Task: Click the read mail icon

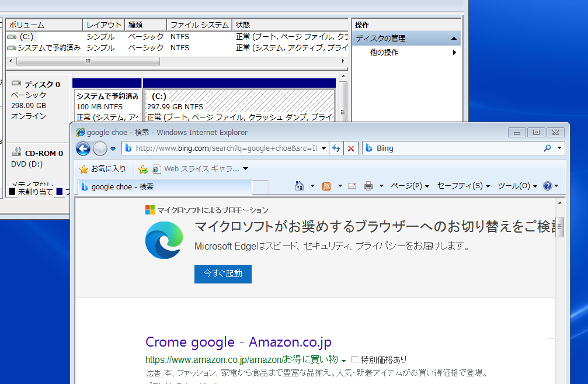Action: point(352,186)
